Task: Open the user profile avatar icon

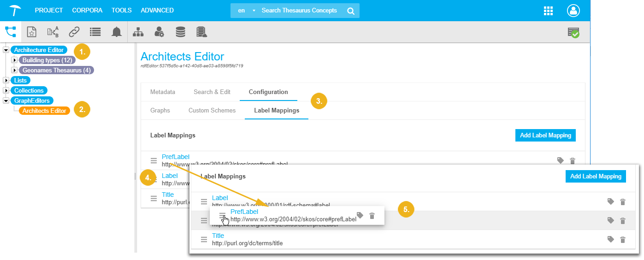Action: click(x=573, y=11)
